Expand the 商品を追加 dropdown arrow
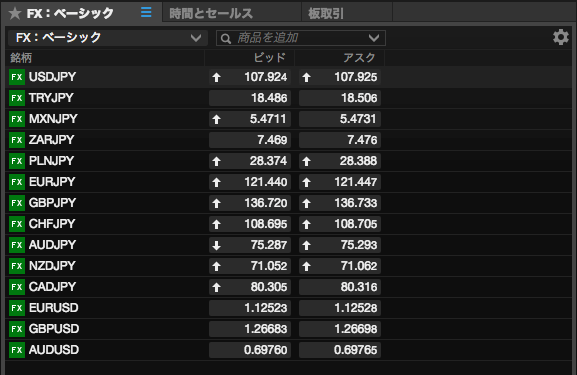The width and height of the screenshot is (577, 375). tap(374, 38)
